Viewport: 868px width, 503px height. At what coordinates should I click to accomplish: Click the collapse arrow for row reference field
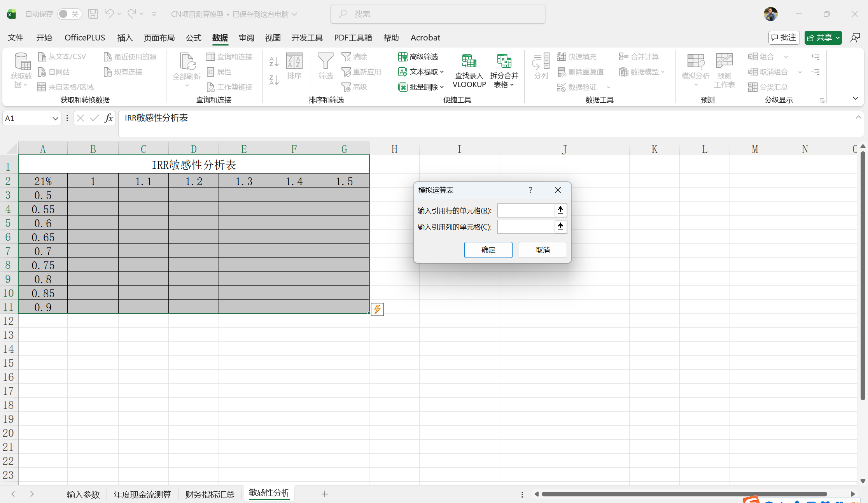[560, 210]
